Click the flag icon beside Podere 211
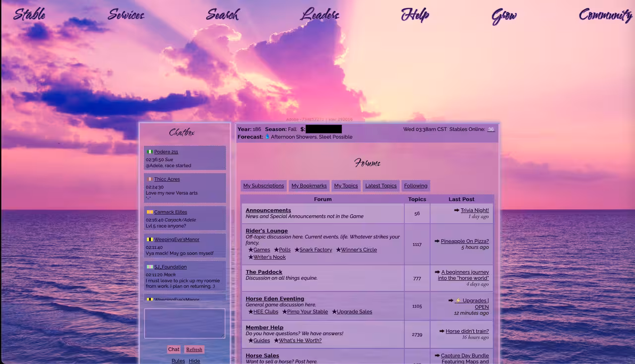 pos(149,152)
